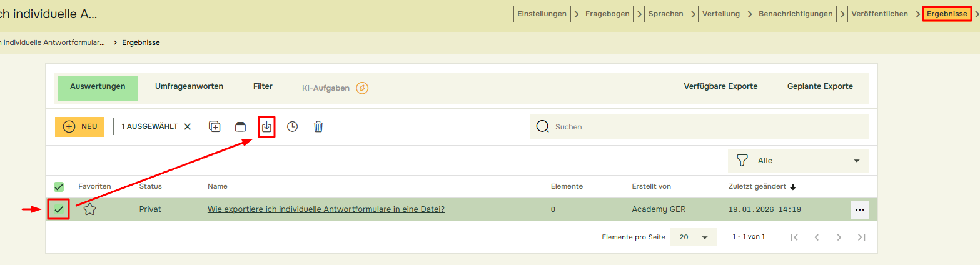Open the Elemente pro Seite dropdown
The width and height of the screenshot is (980, 265).
click(x=693, y=237)
